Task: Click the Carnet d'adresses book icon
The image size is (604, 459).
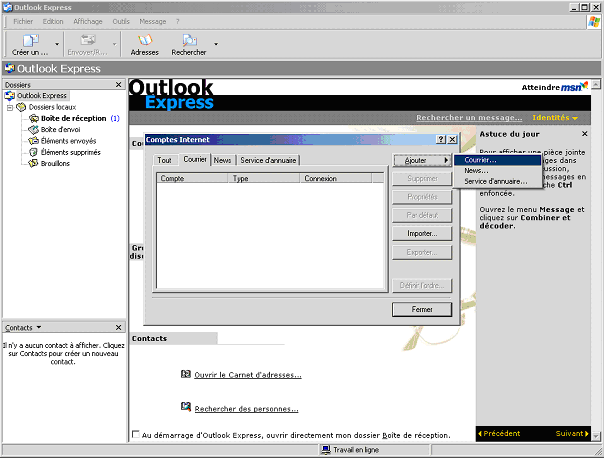Action: (186, 374)
